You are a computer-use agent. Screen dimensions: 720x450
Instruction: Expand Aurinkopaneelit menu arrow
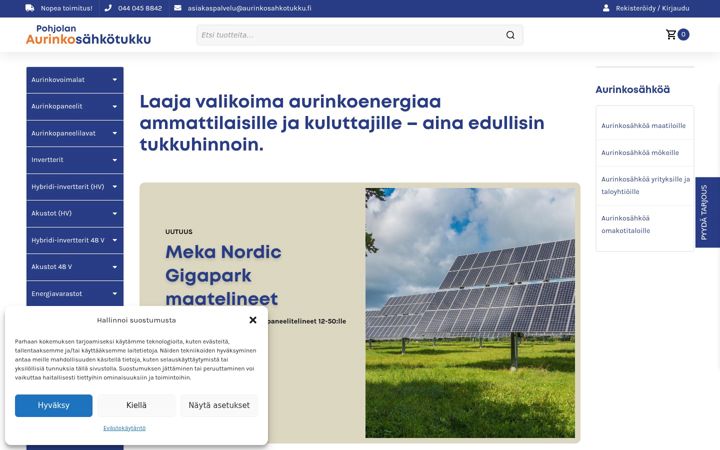tap(115, 107)
